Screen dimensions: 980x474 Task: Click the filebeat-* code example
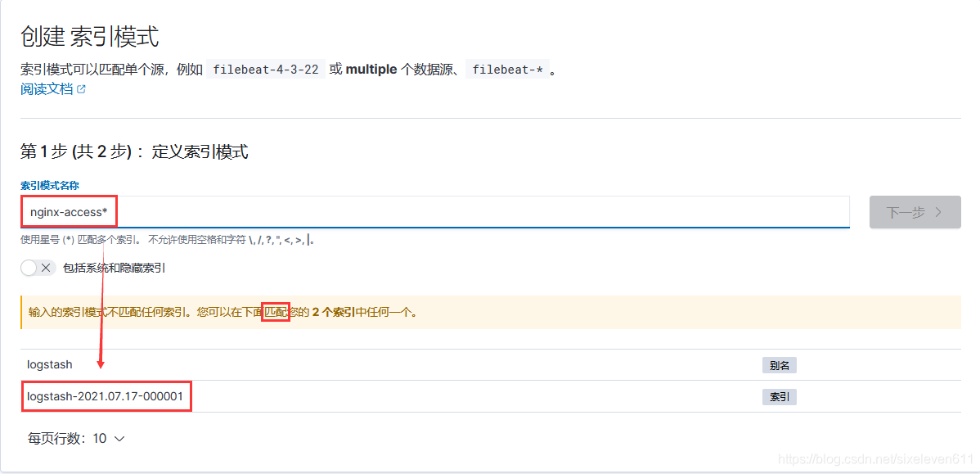(507, 69)
